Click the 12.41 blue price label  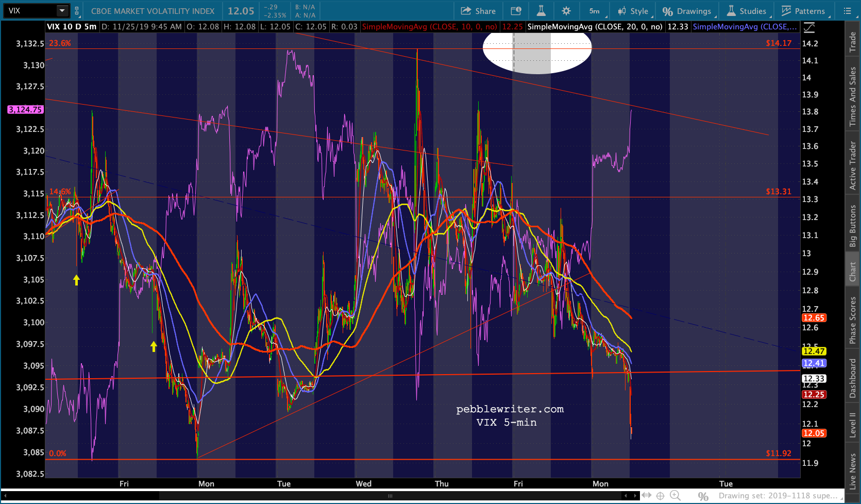point(814,363)
